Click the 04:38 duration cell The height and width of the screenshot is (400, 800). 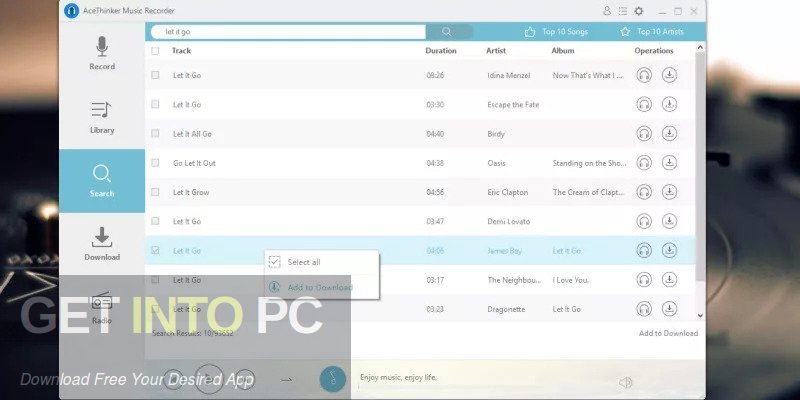click(435, 163)
